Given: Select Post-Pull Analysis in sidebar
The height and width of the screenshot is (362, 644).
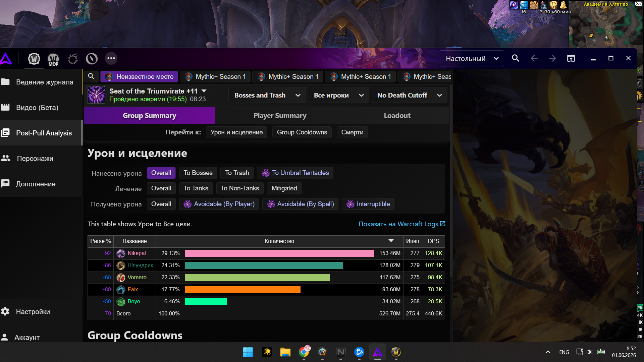Looking at the screenshot, I should point(41,133).
